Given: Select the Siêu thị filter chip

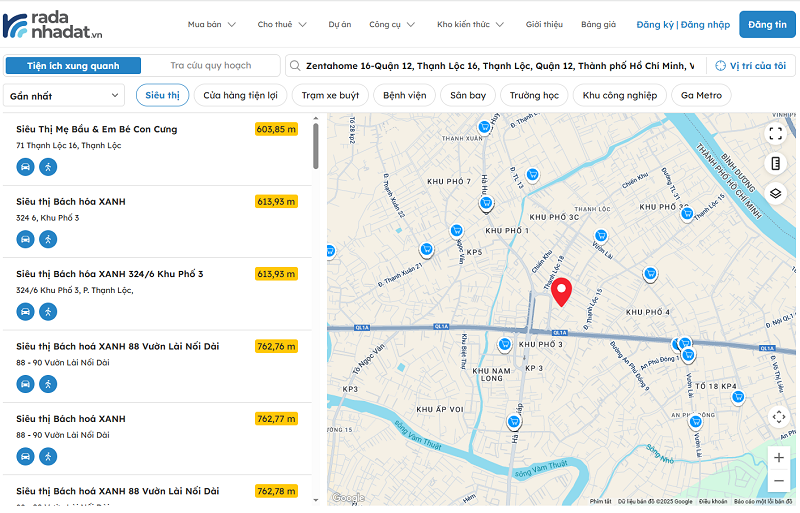Looking at the screenshot, I should click(162, 95).
